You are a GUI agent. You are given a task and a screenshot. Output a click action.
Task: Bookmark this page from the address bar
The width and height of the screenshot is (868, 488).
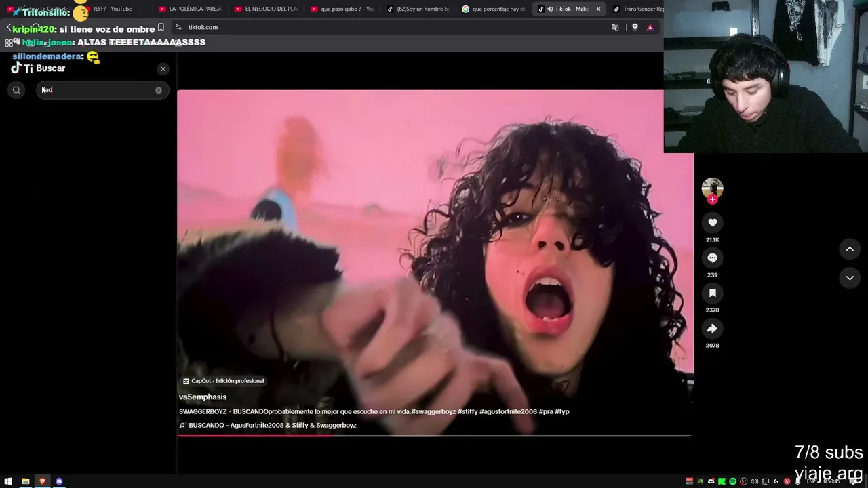161,27
